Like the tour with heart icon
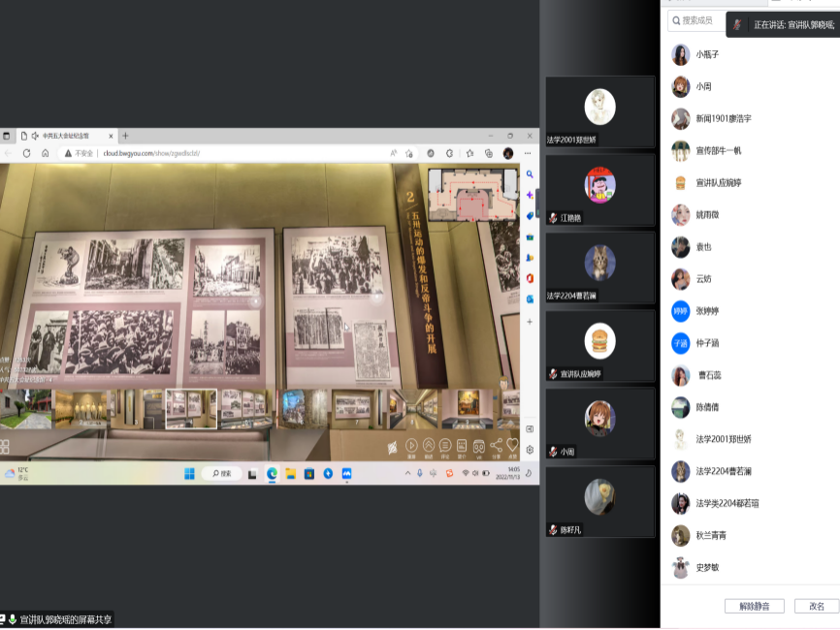The image size is (840, 630). coord(512,446)
